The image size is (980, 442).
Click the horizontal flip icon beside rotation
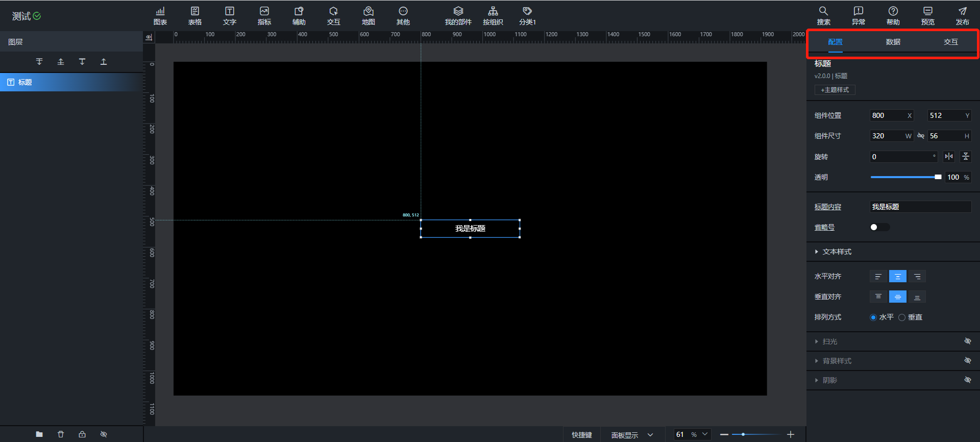pos(949,157)
